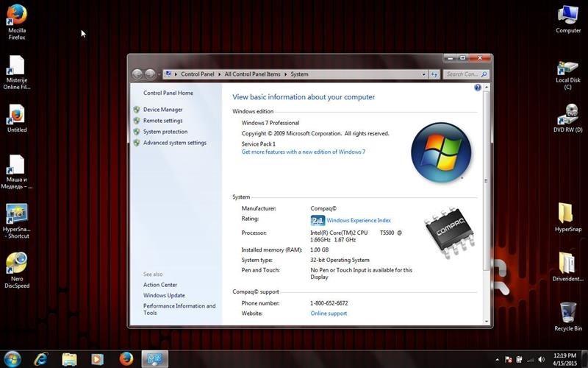
Task: Click the Control Panel taskbar button
Action: click(x=154, y=359)
